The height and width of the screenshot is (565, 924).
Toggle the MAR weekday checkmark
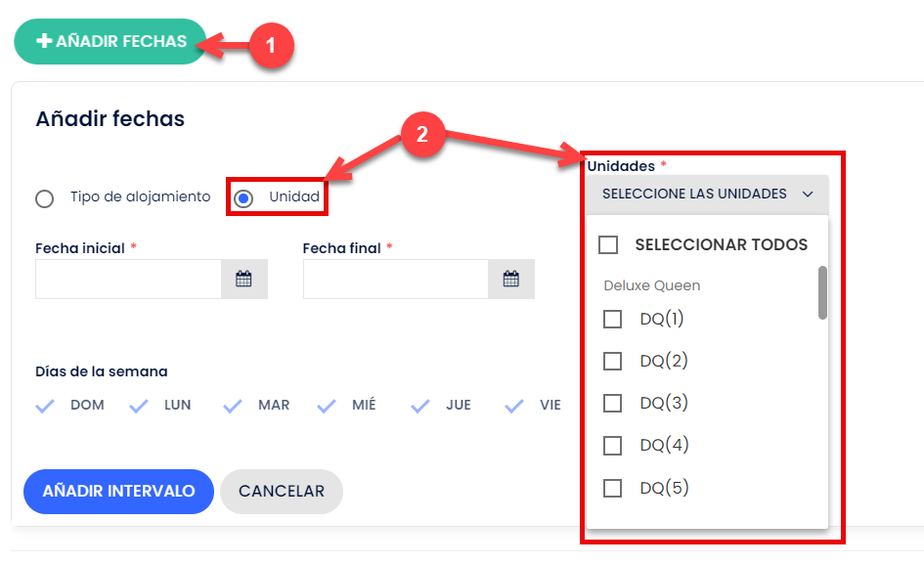coord(233,406)
